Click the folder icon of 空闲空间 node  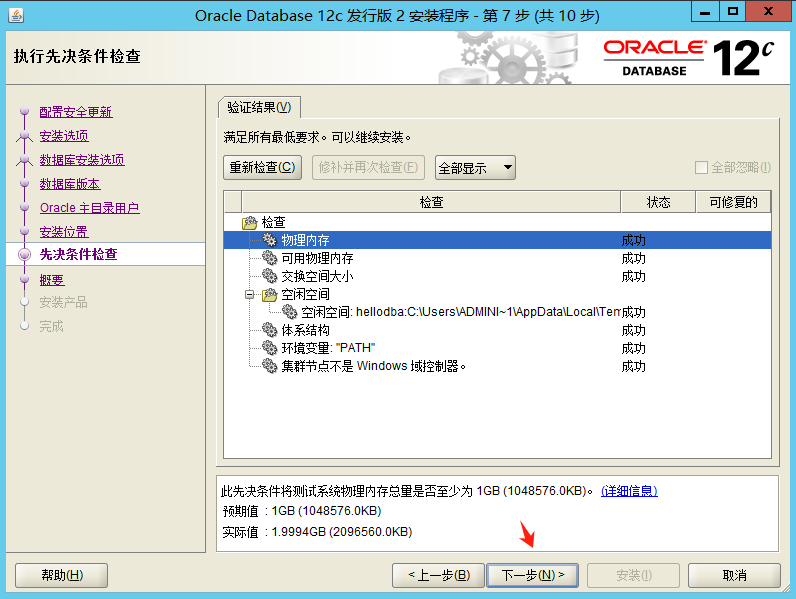click(x=270, y=294)
